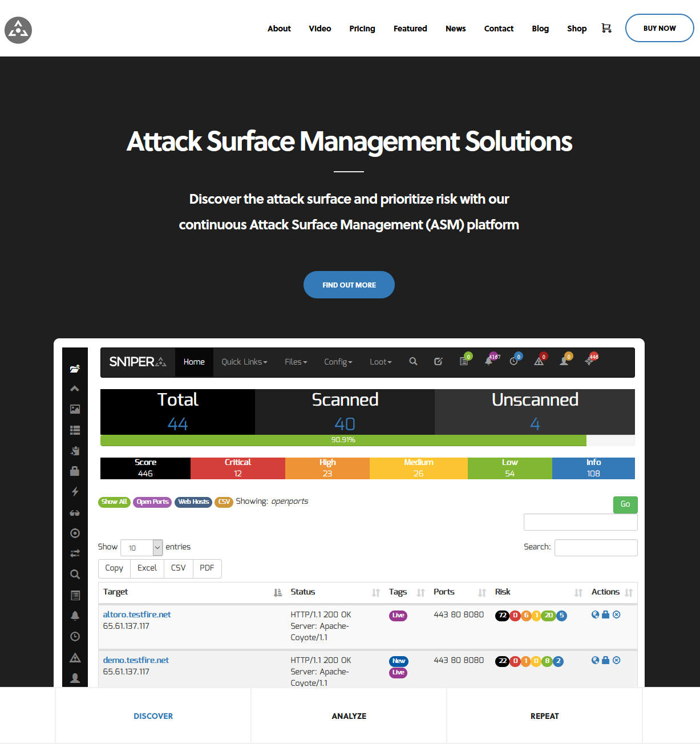Click the Excel export button
The width and height of the screenshot is (700, 744).
click(x=147, y=568)
